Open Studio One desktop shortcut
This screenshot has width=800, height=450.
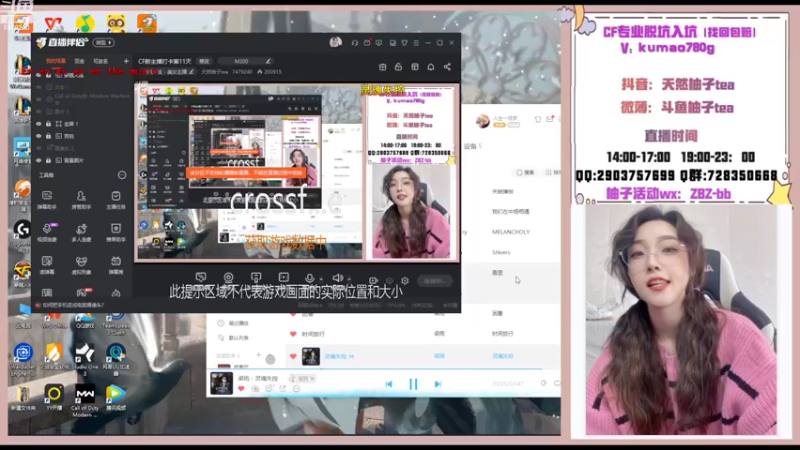tap(85, 359)
